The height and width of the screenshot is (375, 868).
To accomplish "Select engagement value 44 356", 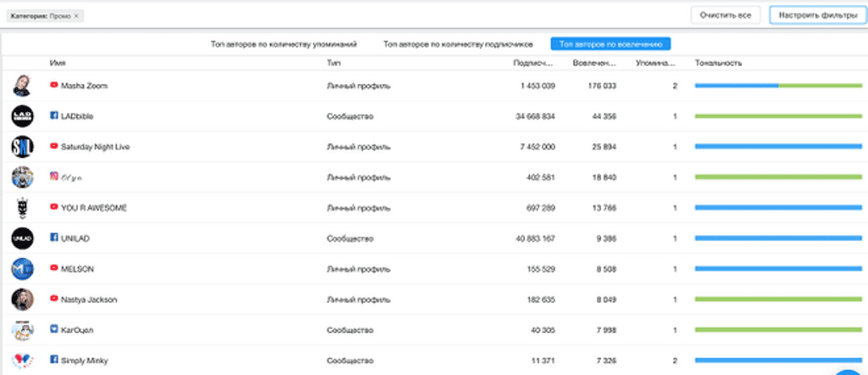I will (604, 116).
